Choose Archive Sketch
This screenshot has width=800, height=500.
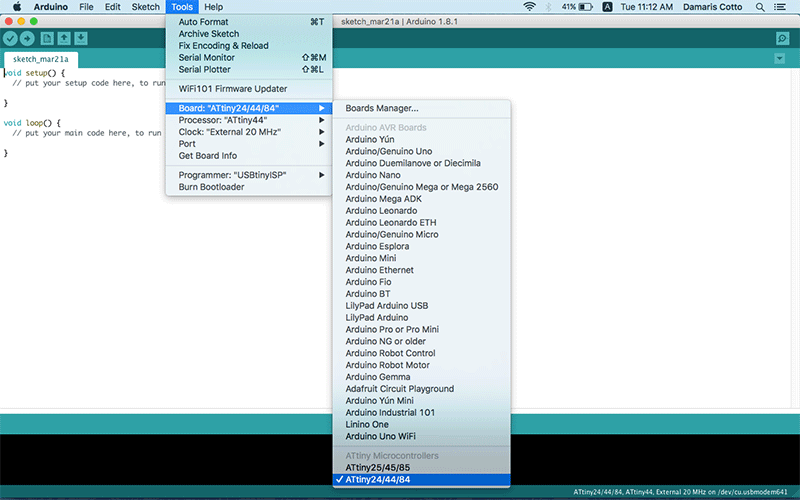click(x=249, y=34)
